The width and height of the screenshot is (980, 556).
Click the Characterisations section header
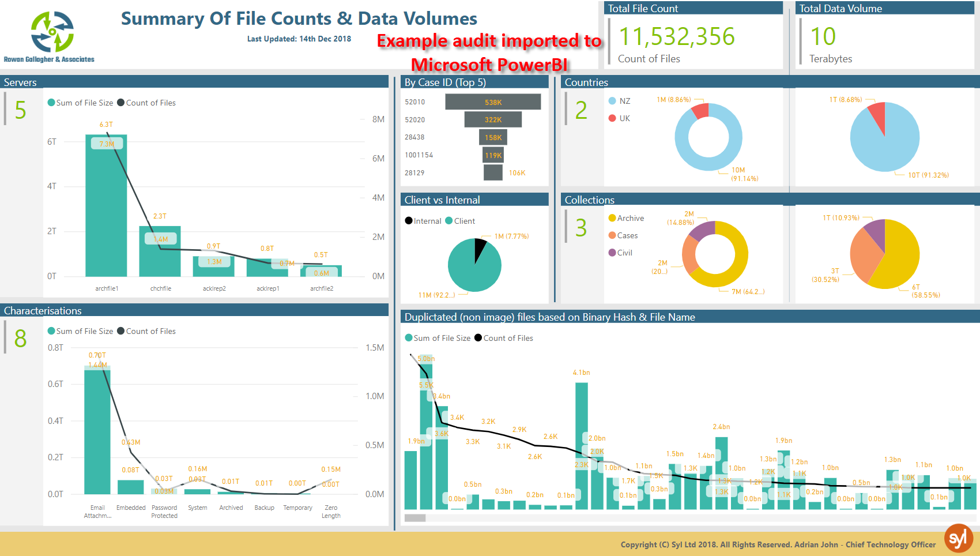click(x=194, y=310)
